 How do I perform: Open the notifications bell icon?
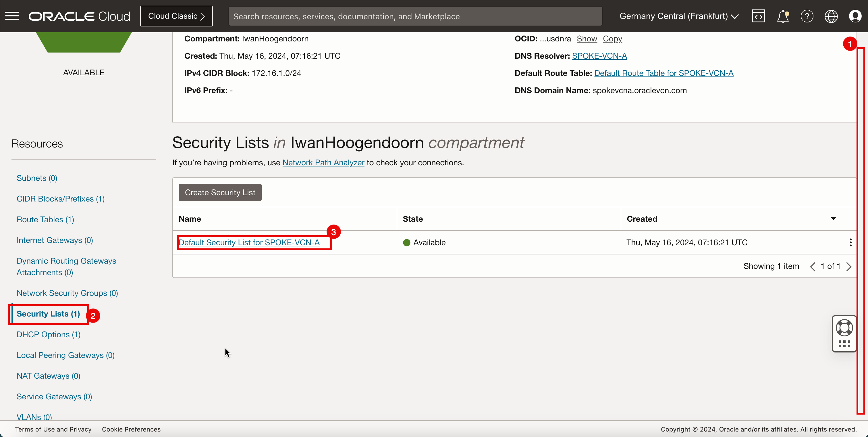[x=782, y=16]
